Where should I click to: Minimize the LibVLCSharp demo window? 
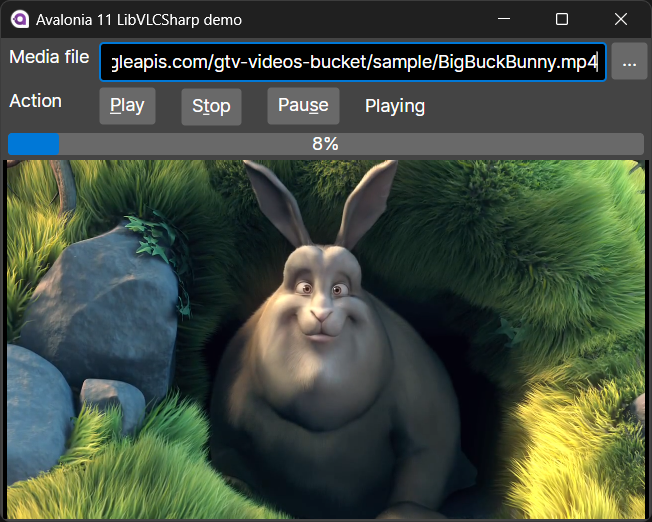[504, 19]
